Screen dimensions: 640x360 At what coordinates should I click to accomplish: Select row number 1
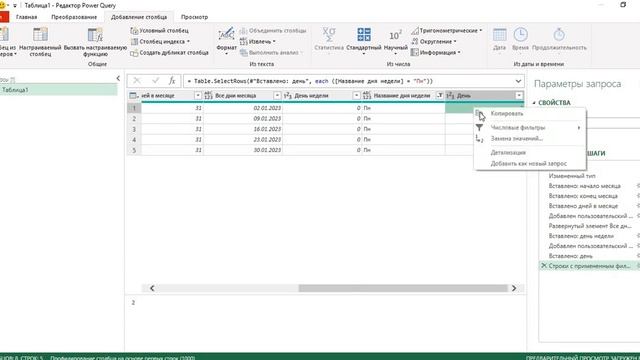134,108
